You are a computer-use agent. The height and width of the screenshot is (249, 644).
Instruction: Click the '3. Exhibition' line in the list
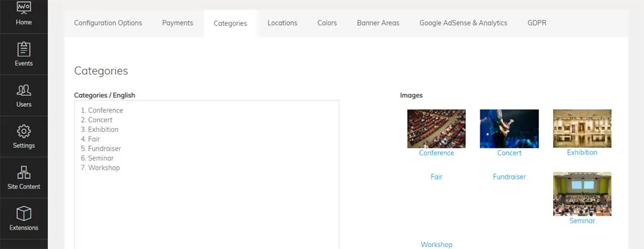(99, 129)
